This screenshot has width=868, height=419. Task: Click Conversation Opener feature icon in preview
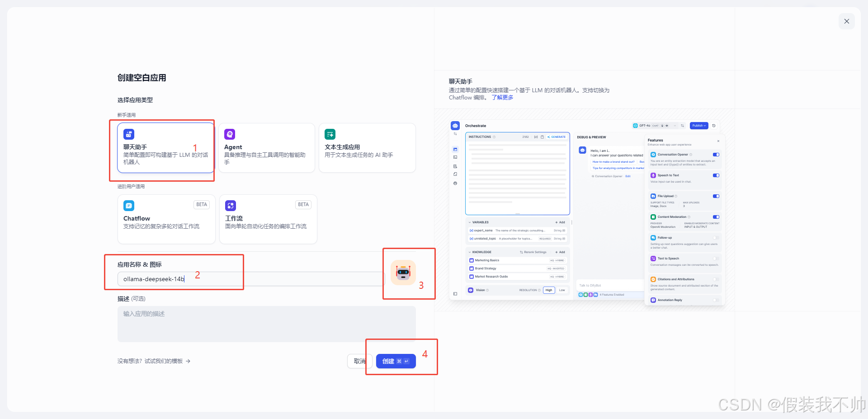click(653, 155)
